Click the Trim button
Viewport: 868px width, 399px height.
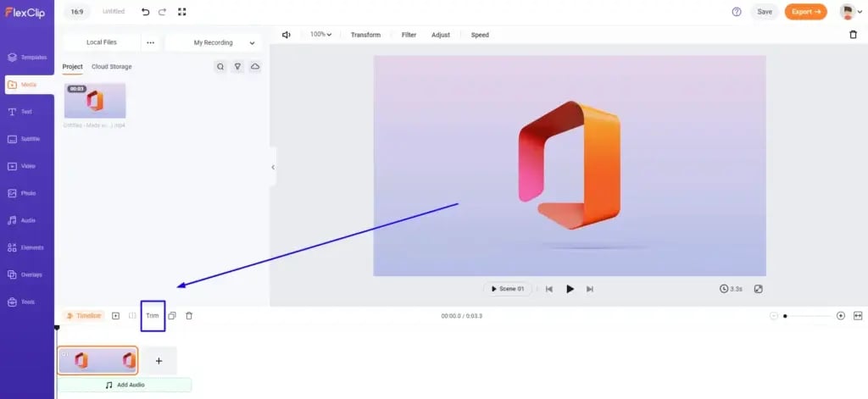point(153,316)
